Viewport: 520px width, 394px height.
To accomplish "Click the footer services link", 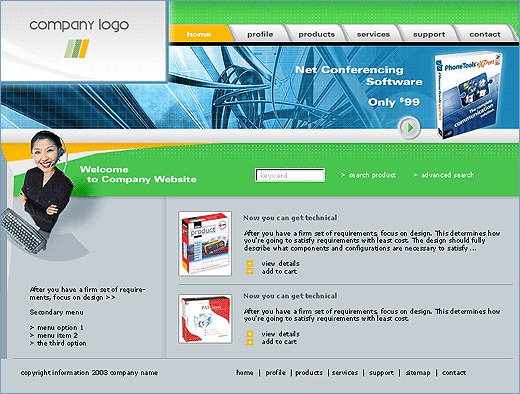I will (345, 373).
